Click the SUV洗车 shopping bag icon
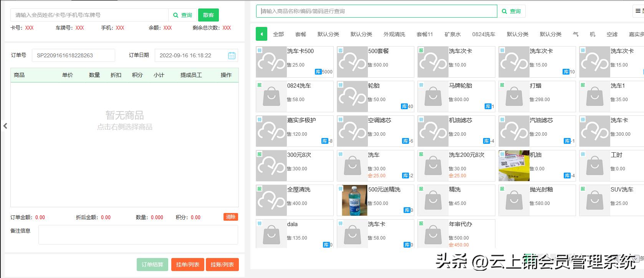 click(x=595, y=200)
